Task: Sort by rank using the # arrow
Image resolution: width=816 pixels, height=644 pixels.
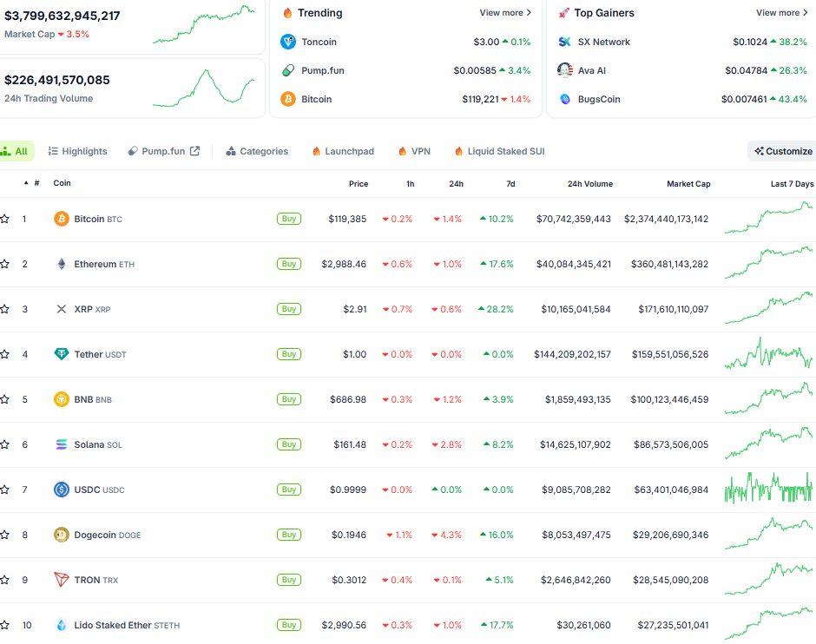Action: (x=26, y=183)
